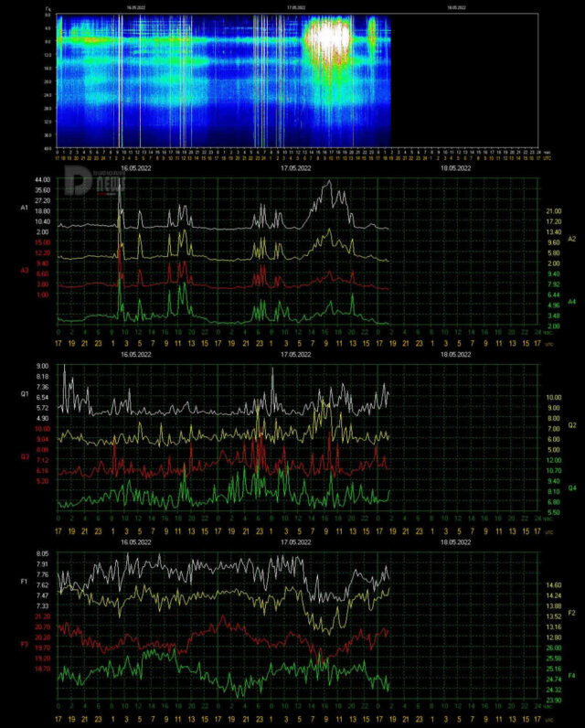585x728 pixels.
Task: Click the Q2 label on right axis
Action: pos(571,425)
